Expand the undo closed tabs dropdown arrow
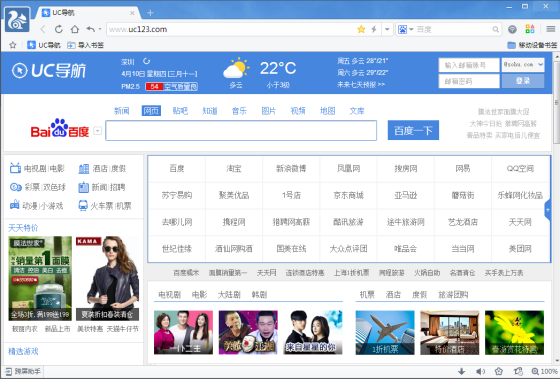 (x=100, y=29)
